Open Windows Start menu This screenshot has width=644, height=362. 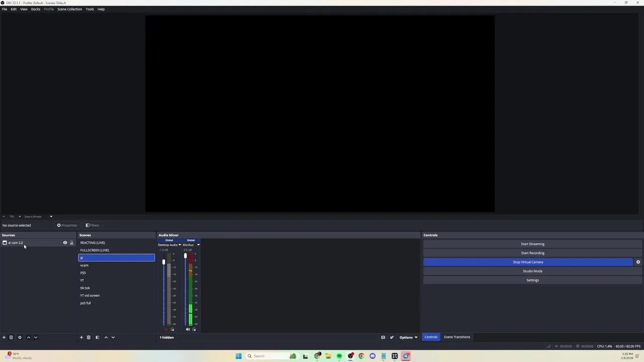pyautogui.click(x=238, y=356)
